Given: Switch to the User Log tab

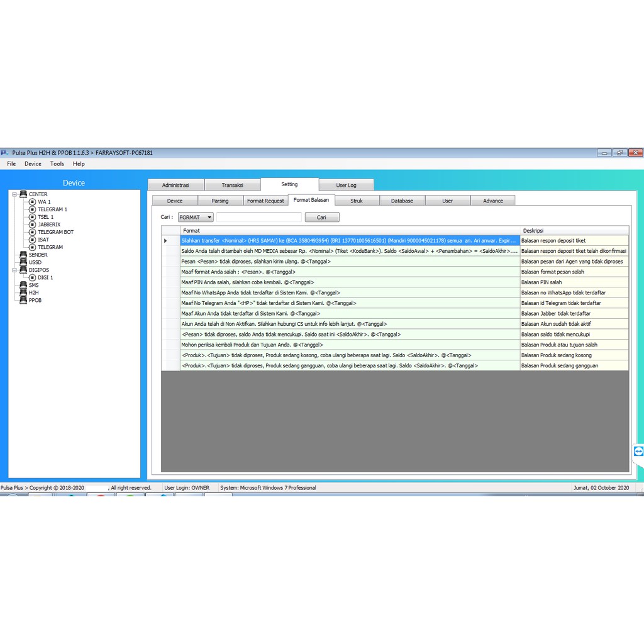Looking at the screenshot, I should click(x=347, y=185).
